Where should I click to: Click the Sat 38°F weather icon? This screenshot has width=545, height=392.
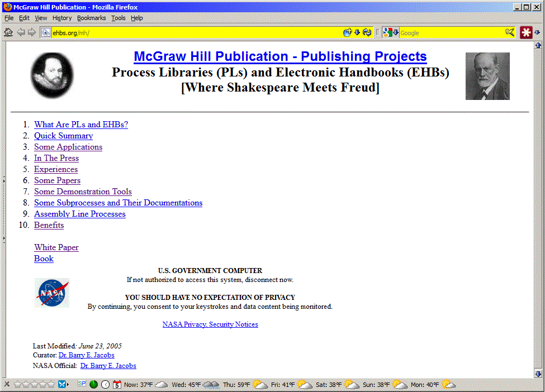pos(352,384)
